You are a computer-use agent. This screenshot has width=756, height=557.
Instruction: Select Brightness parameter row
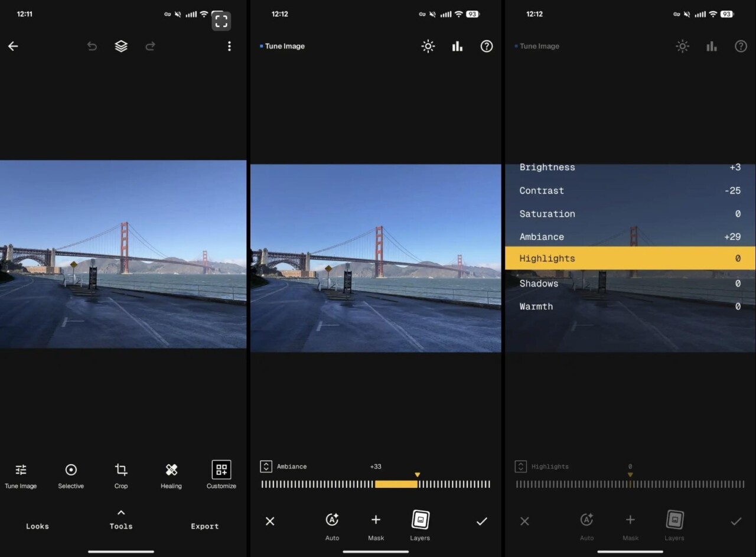[630, 167]
